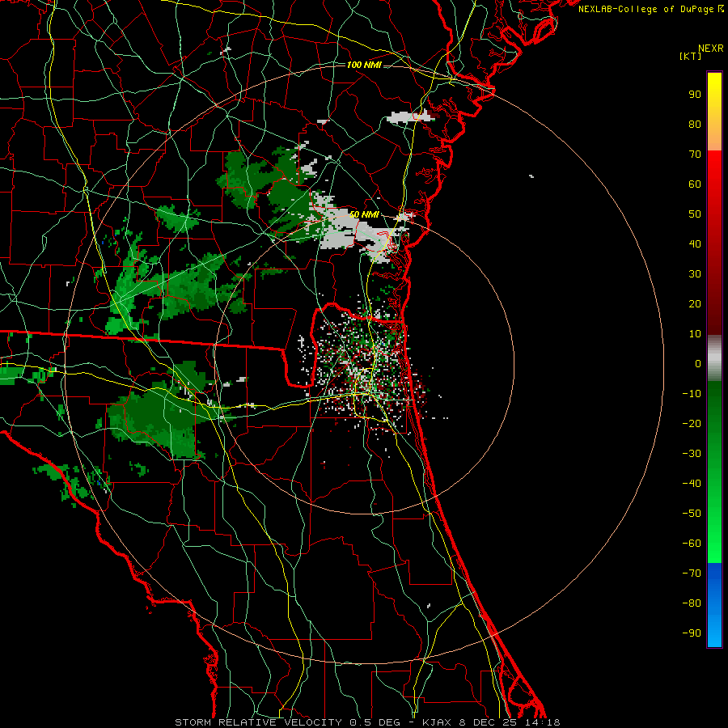Click the NEXR label above the color scale

710,49
